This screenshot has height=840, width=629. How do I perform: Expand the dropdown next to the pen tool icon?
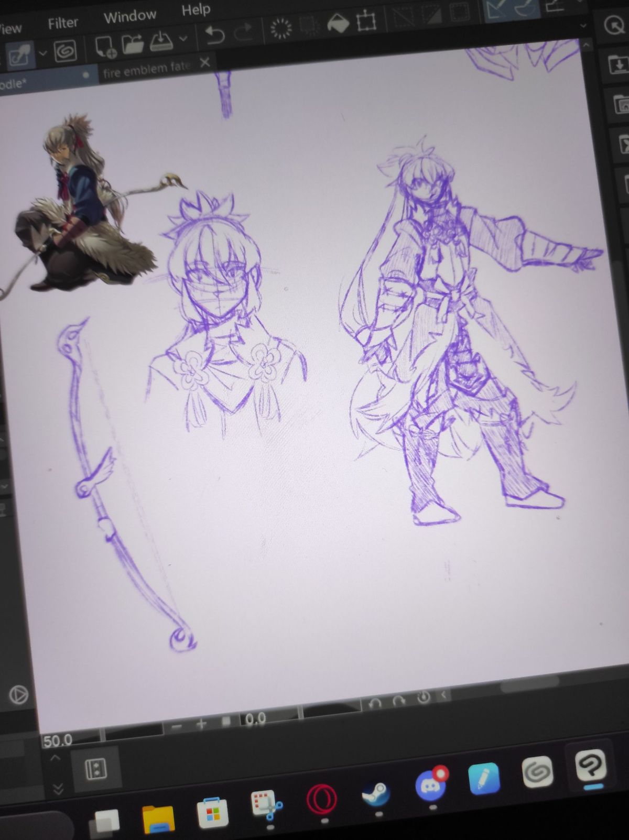click(43, 53)
